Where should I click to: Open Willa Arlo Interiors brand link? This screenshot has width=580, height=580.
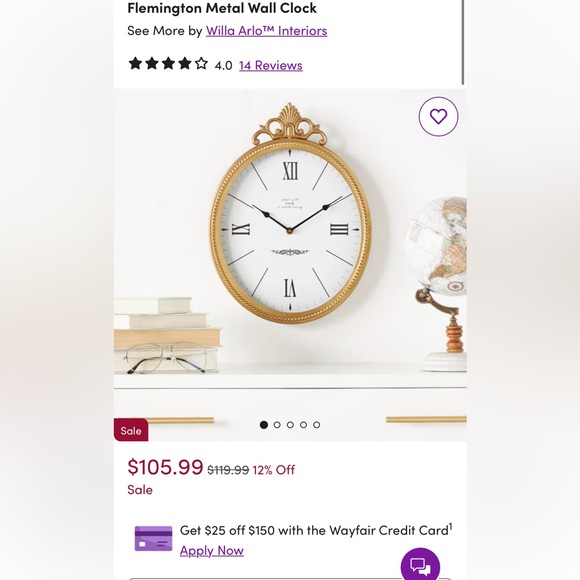(x=266, y=31)
